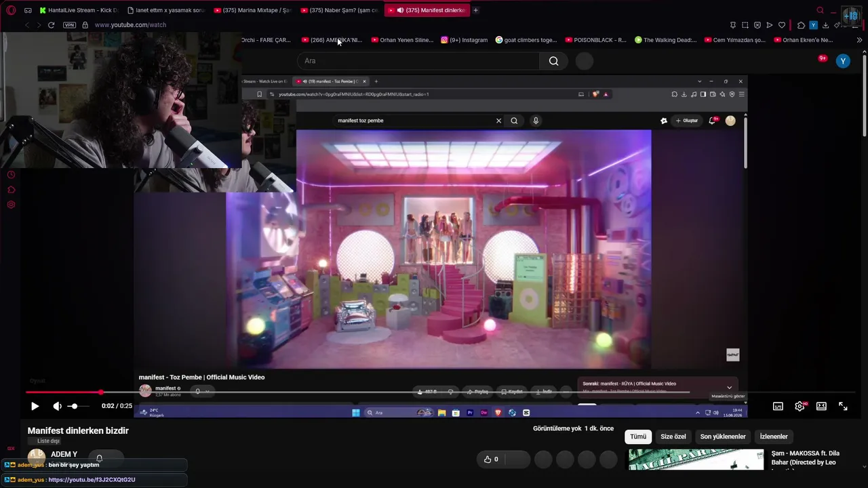Open Brave browser in the recorded taskbar
This screenshot has height=488, width=868.
[x=498, y=413]
